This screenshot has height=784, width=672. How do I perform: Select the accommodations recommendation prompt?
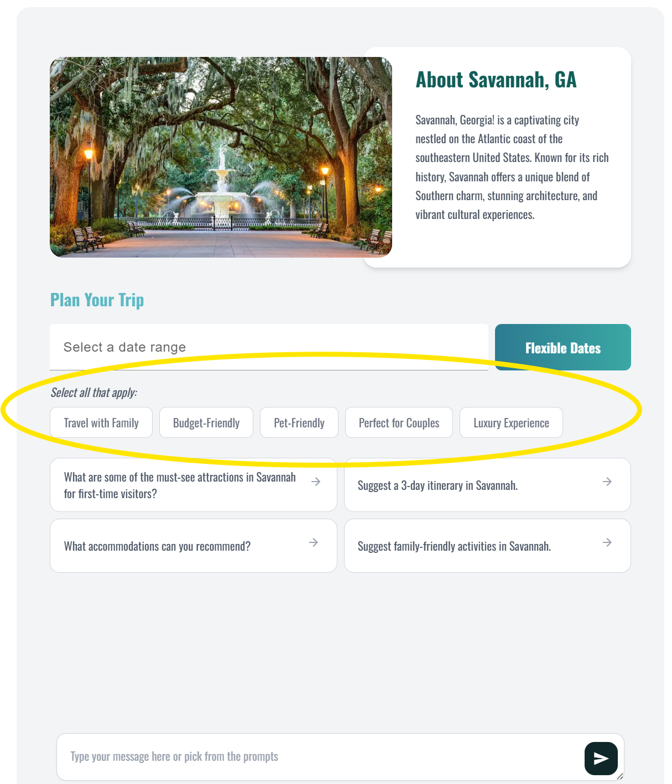tap(193, 546)
